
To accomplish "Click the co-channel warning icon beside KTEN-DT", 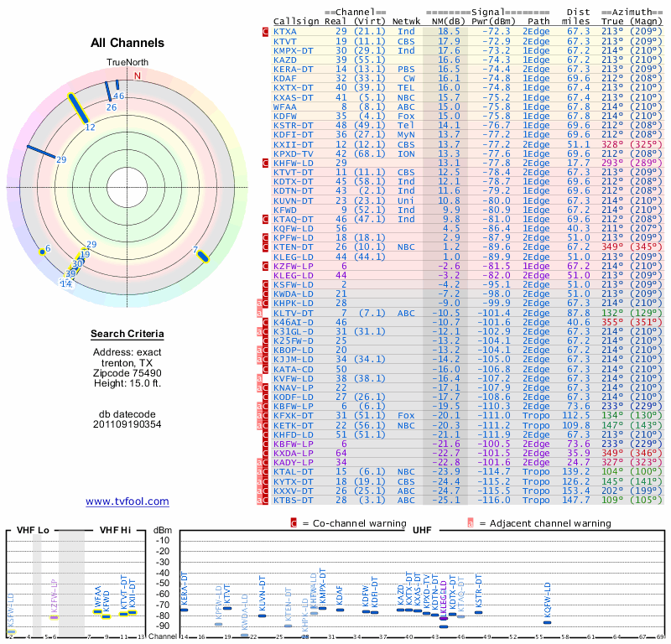I will (266, 247).
